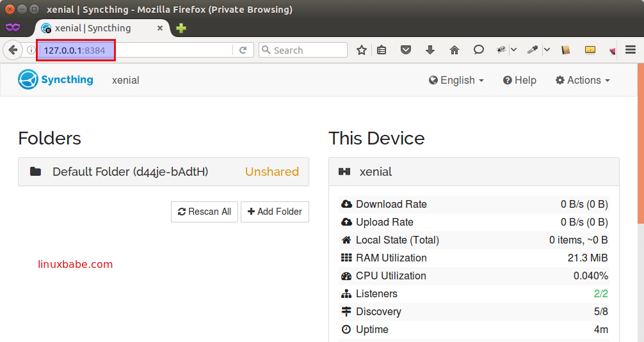Click the Syncthing logo in navbar
This screenshot has height=342, width=644.
tap(56, 80)
